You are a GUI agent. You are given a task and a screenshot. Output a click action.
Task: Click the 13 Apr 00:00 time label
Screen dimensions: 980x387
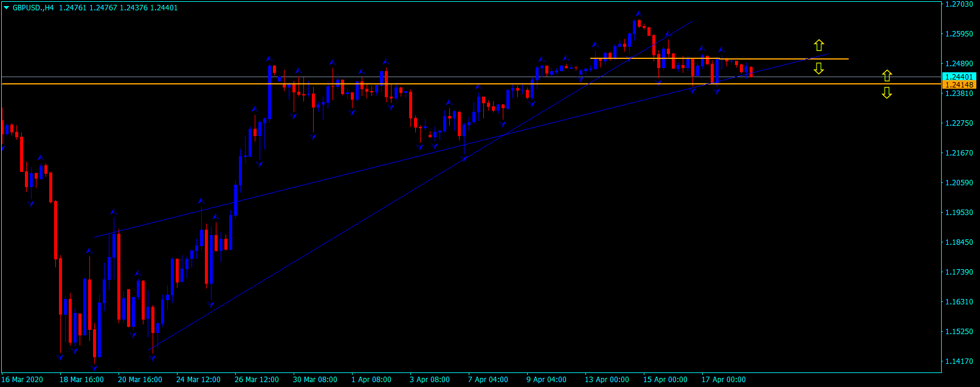tap(607, 380)
